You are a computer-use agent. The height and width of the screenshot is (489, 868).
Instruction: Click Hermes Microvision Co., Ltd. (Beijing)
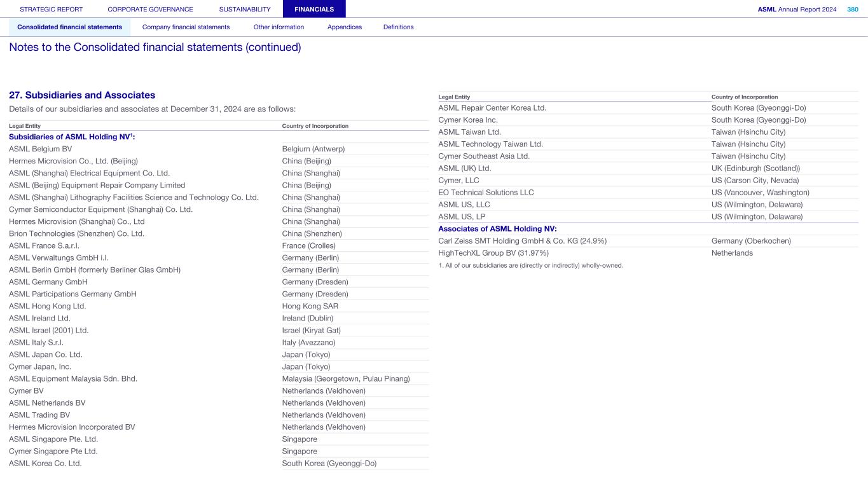(73, 161)
